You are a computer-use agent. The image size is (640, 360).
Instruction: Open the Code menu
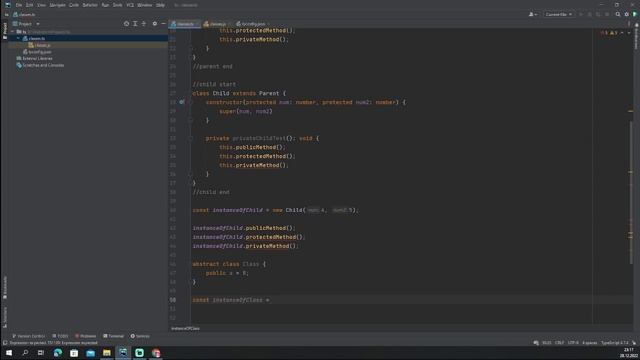click(x=74, y=5)
